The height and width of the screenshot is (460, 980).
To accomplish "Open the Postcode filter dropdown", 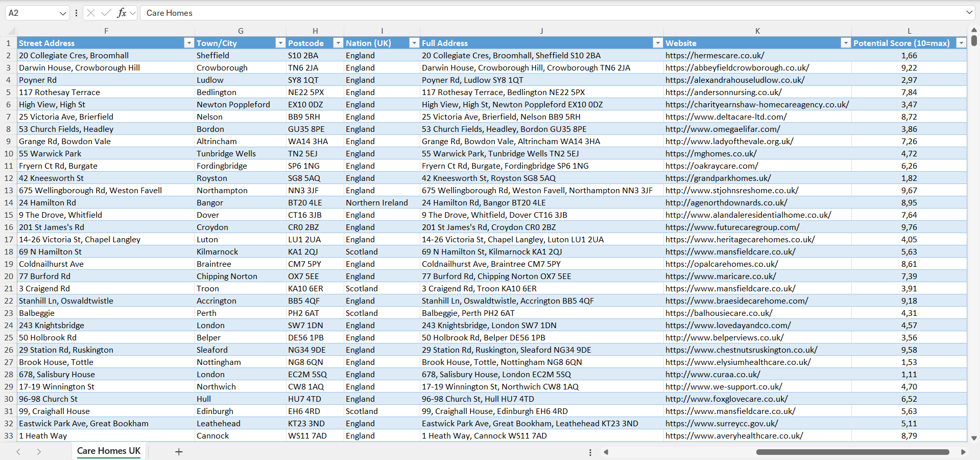I will [338, 43].
